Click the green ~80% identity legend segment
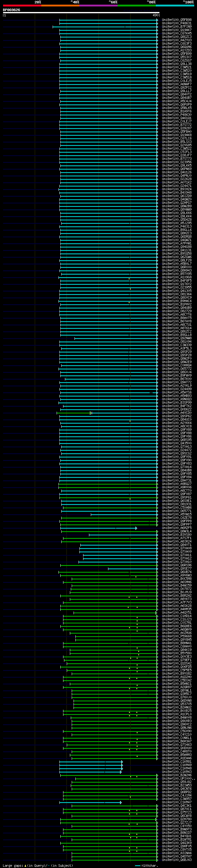Image resolution: width=197 pixels, height=868 pixels. 137,6
